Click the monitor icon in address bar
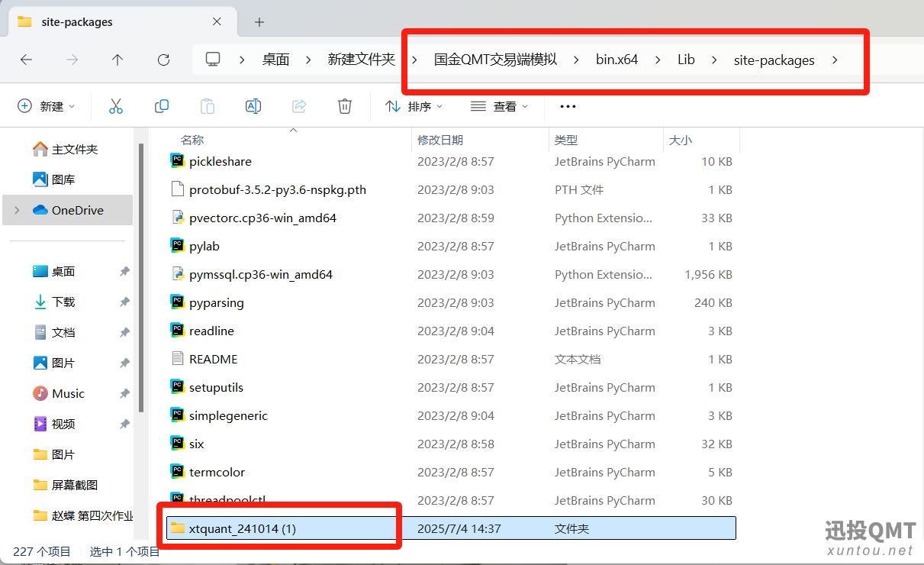Image resolution: width=924 pixels, height=565 pixels. point(213,60)
